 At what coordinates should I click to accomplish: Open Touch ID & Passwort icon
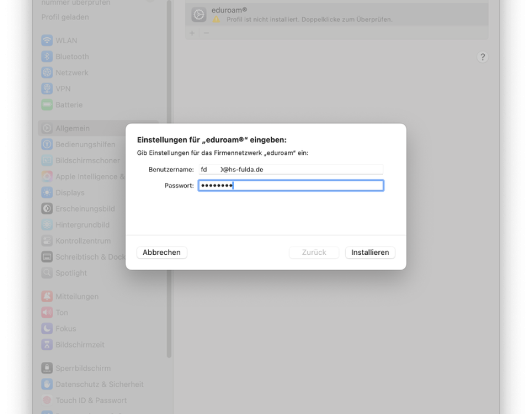click(x=47, y=400)
